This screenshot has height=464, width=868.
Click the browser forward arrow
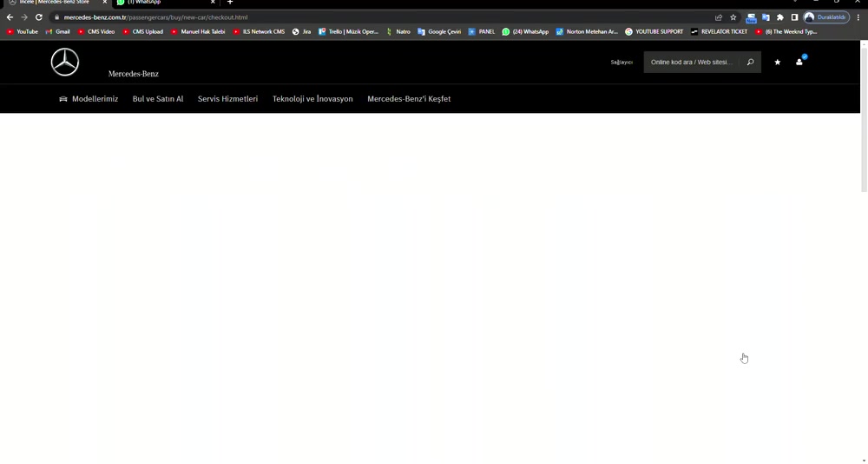coord(23,17)
